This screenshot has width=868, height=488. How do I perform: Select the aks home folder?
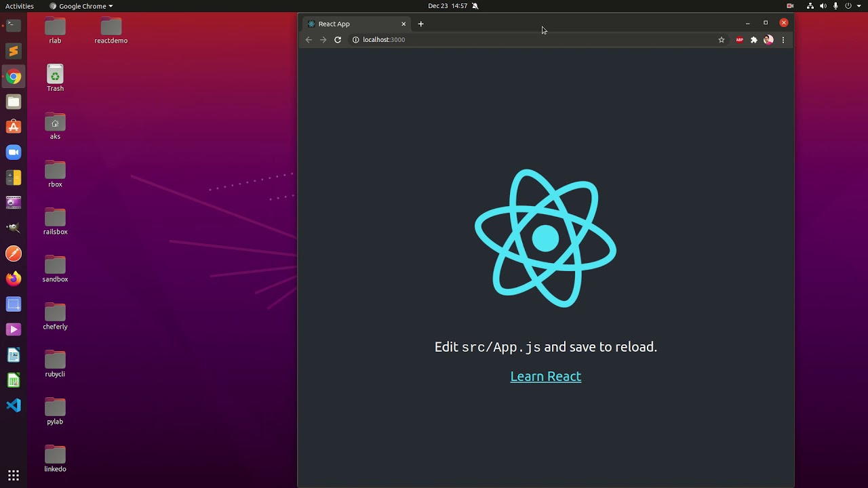pos(55,127)
